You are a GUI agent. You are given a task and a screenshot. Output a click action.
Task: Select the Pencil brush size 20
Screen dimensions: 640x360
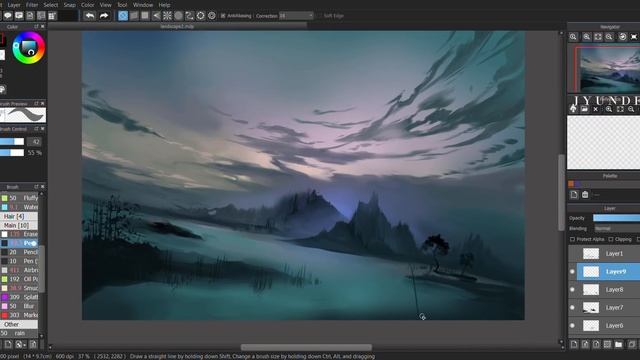coord(19,252)
